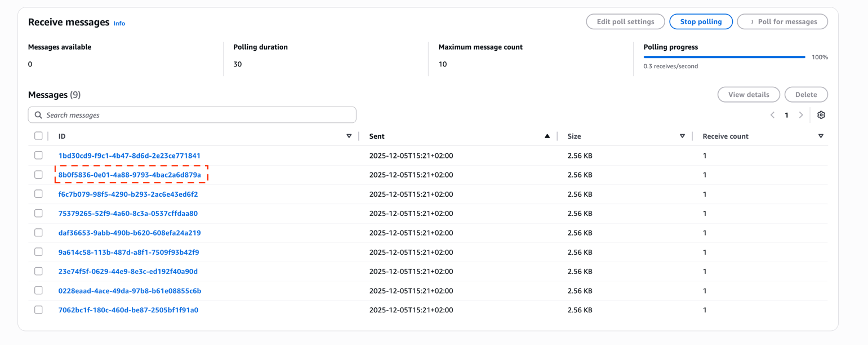Focus the Search messages field

tap(197, 115)
